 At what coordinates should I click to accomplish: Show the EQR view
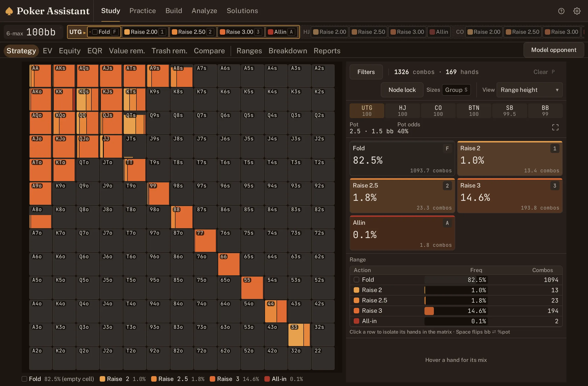pyautogui.click(x=95, y=51)
